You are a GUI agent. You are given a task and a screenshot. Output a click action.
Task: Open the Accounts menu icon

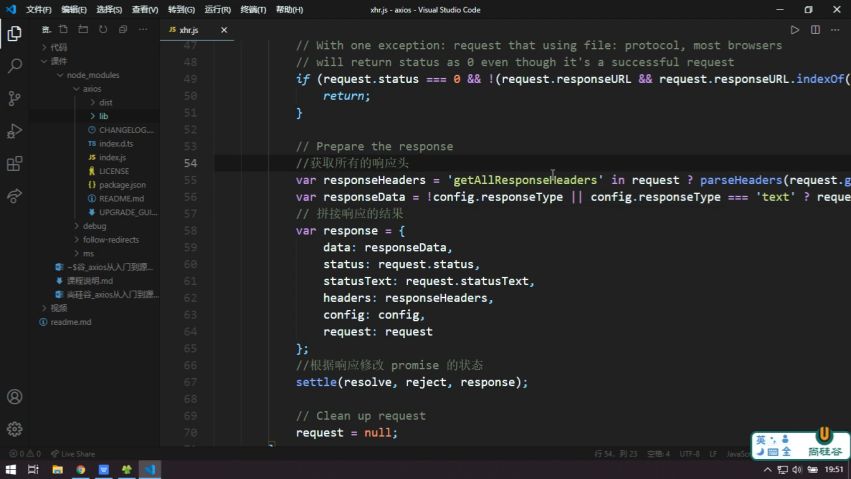point(14,397)
